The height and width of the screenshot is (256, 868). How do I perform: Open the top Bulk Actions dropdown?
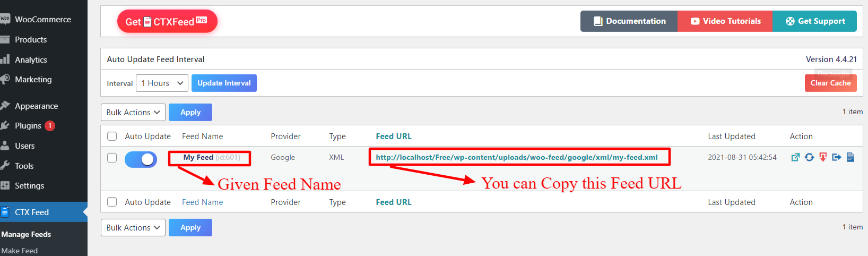[x=133, y=112]
